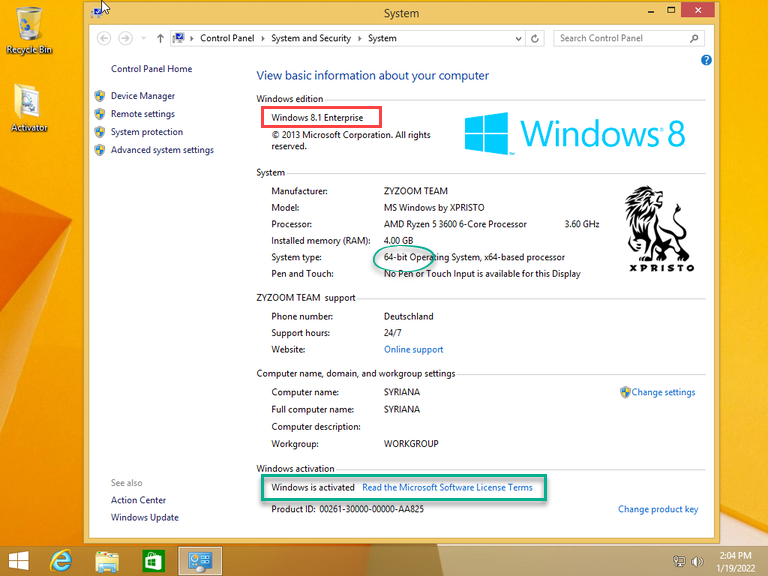Click Change product key link
The image size is (768, 576).
click(x=658, y=509)
